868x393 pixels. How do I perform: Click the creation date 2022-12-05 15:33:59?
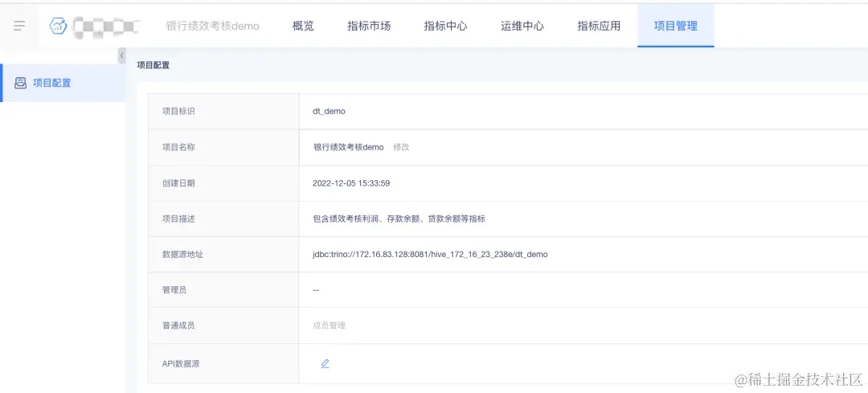coord(351,183)
